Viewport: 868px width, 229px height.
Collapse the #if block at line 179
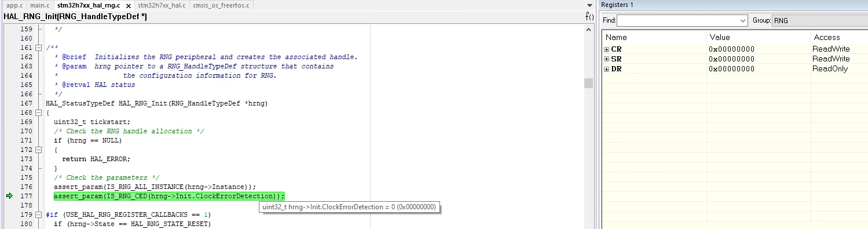click(x=39, y=215)
